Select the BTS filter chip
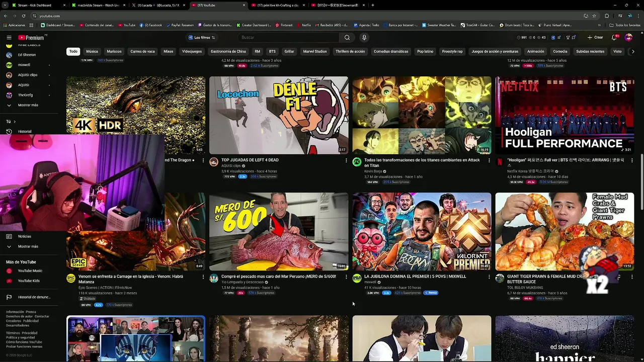Viewport: 644px width, 362px height. point(272,51)
